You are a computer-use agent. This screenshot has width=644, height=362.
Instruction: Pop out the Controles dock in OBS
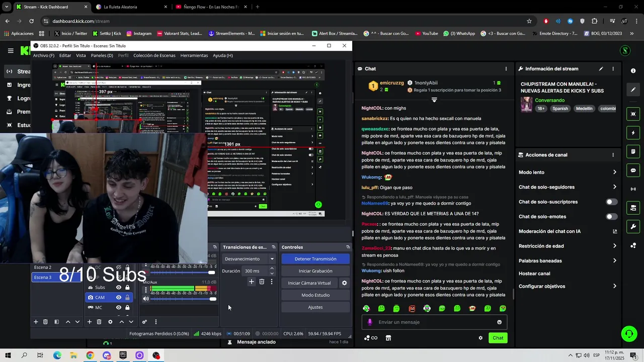348,247
